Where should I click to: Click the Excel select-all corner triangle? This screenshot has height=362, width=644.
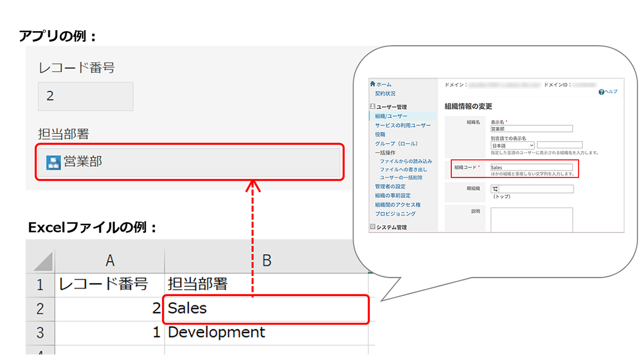pos(42,261)
